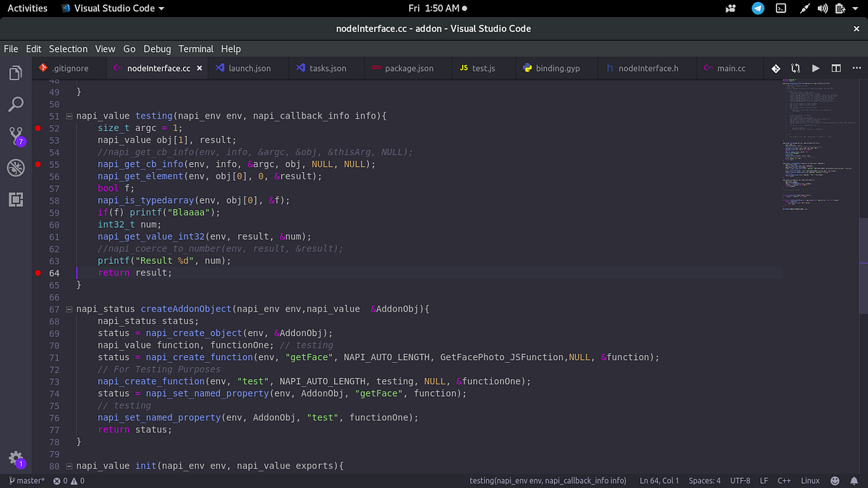Open the More Actions ellipsis menu
This screenshot has height=488, width=868.
click(856, 67)
